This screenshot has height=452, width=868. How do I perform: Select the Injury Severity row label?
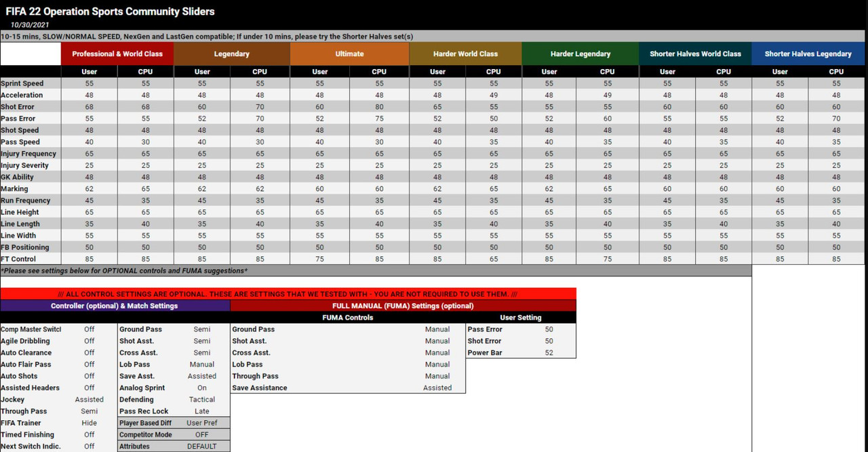point(24,165)
